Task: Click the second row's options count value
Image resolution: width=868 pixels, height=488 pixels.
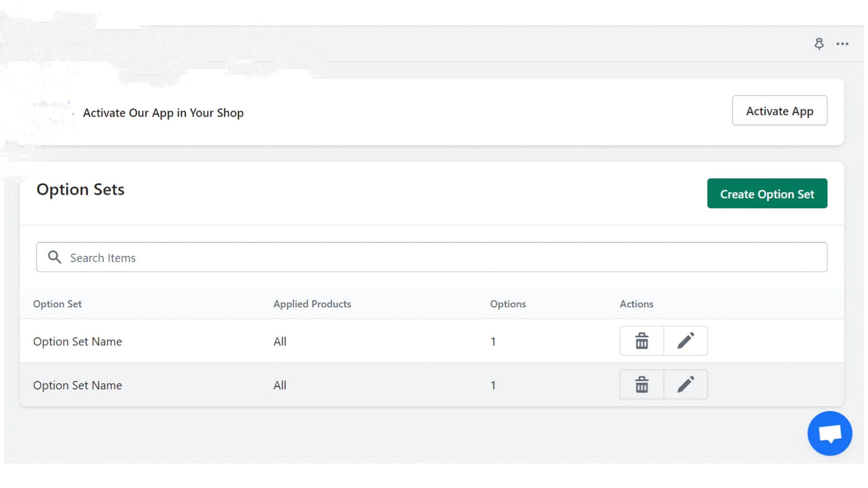Action: 493,385
